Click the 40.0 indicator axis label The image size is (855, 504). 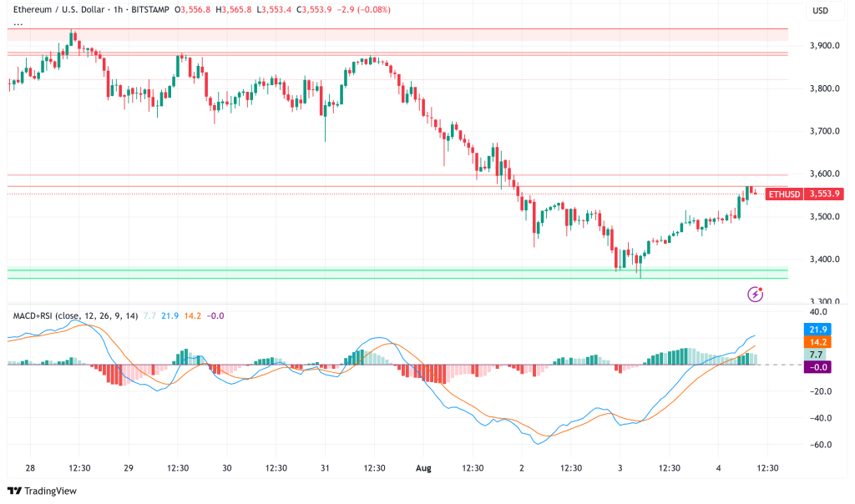[x=818, y=312]
